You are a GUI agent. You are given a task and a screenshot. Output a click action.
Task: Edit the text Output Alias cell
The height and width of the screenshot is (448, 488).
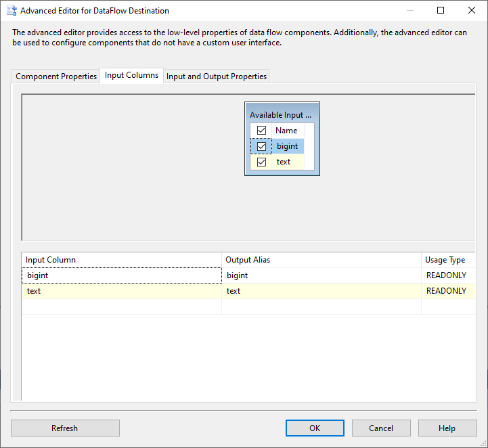point(321,291)
